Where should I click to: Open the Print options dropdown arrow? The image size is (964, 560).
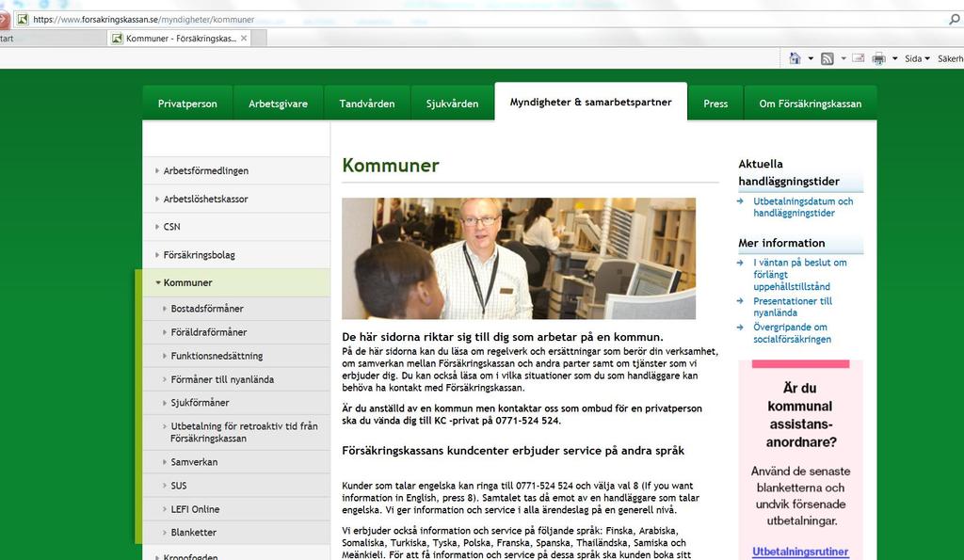[894, 58]
